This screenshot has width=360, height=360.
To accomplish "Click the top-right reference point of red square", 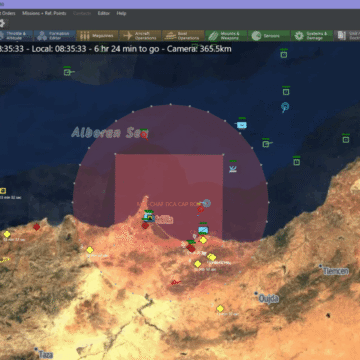I will point(223,154).
